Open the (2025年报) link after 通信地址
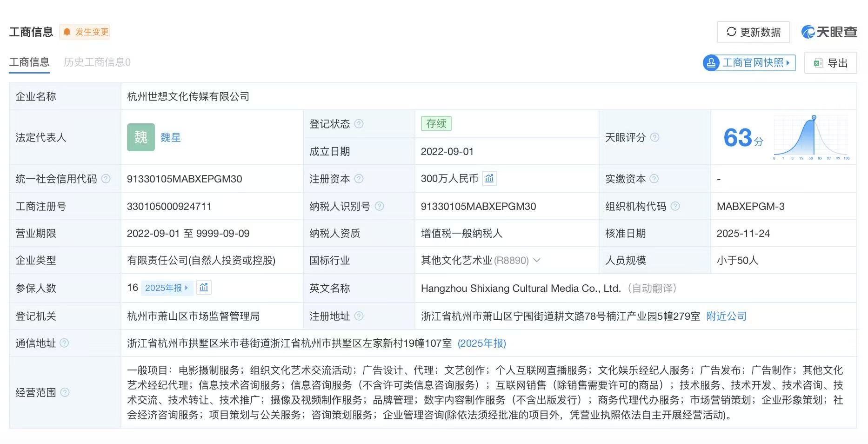This screenshot has height=444, width=868. pos(482,343)
